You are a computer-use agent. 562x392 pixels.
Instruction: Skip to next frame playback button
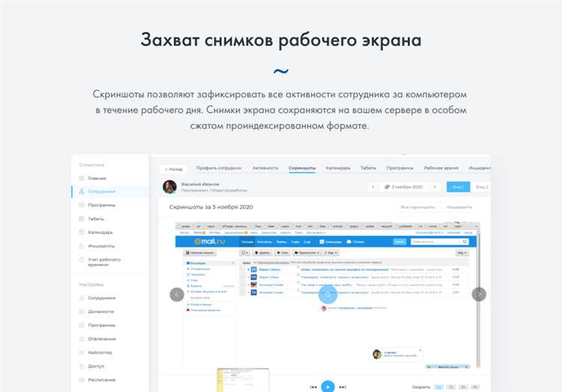point(342,387)
